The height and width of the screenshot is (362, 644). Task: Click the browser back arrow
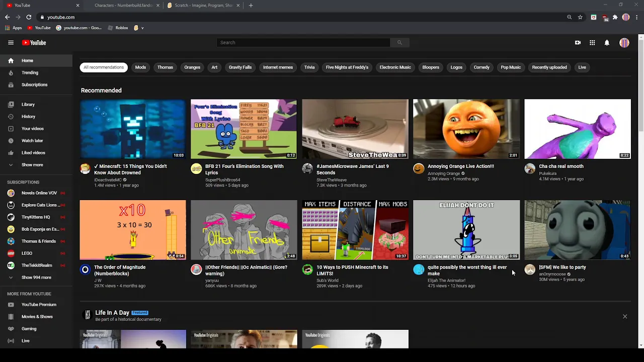[x=7, y=17]
